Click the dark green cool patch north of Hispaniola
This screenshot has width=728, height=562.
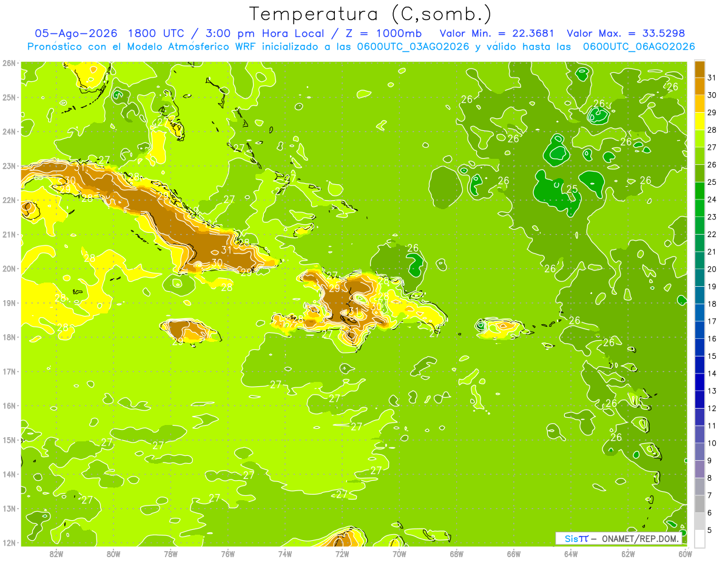point(415,264)
